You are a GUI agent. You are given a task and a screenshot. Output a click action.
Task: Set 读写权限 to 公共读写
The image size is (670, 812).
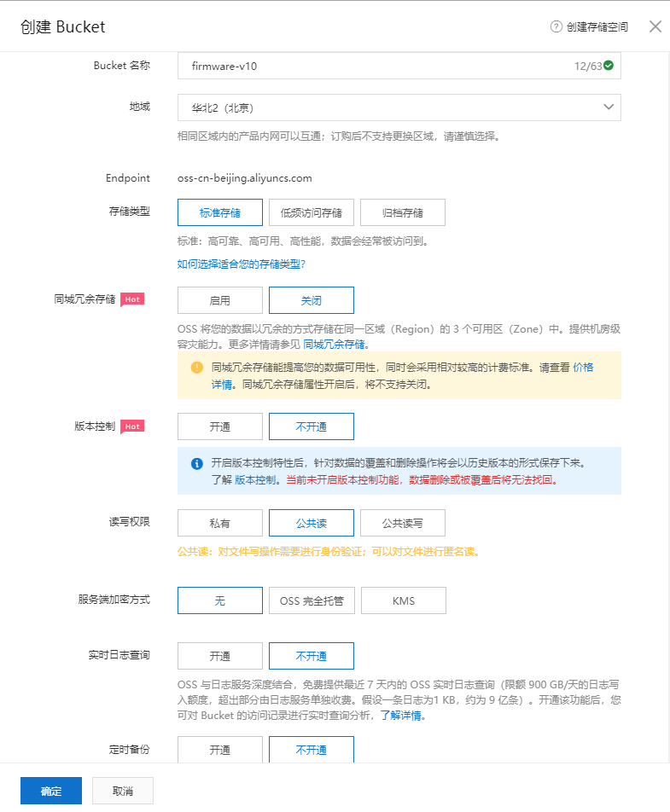click(x=403, y=523)
